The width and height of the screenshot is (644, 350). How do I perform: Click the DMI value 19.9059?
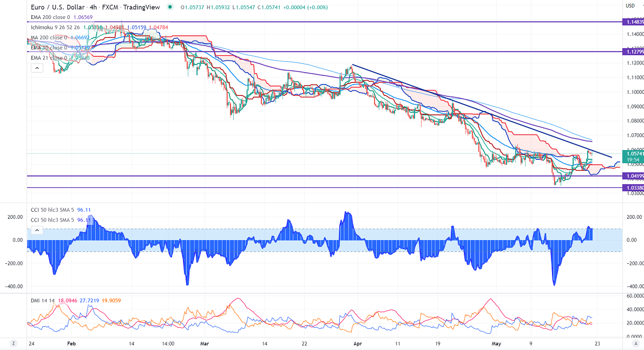coord(111,301)
